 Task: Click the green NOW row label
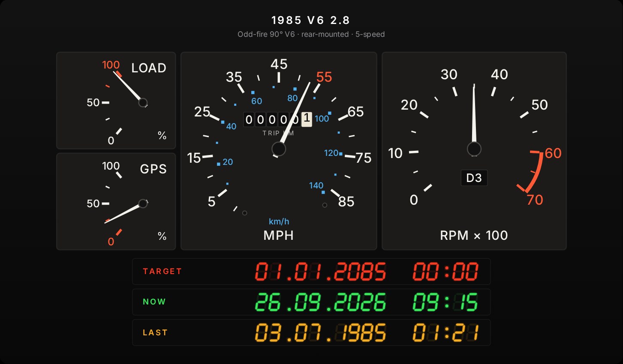pos(154,302)
